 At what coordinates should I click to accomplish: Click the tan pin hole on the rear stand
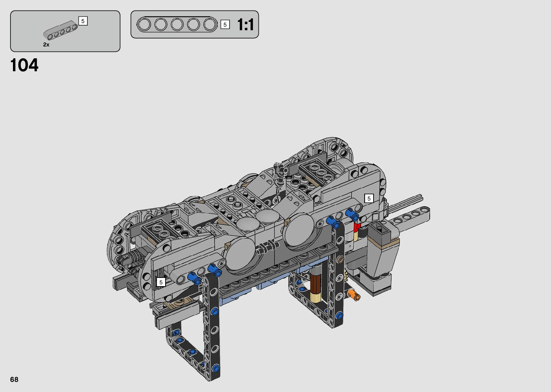pyautogui.click(x=340, y=259)
